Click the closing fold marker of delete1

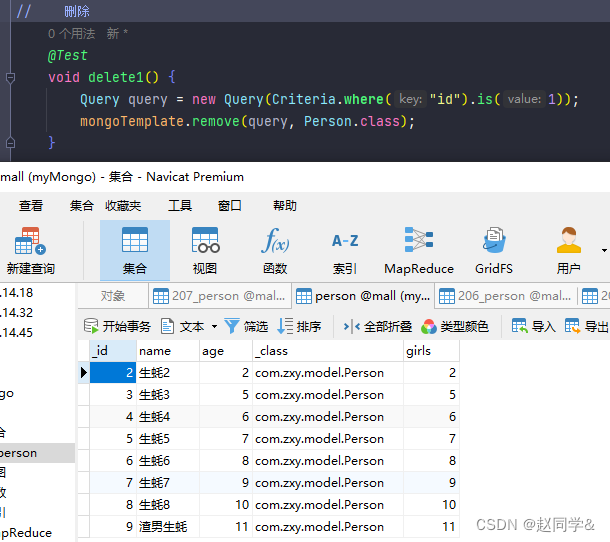pyautogui.click(x=11, y=143)
